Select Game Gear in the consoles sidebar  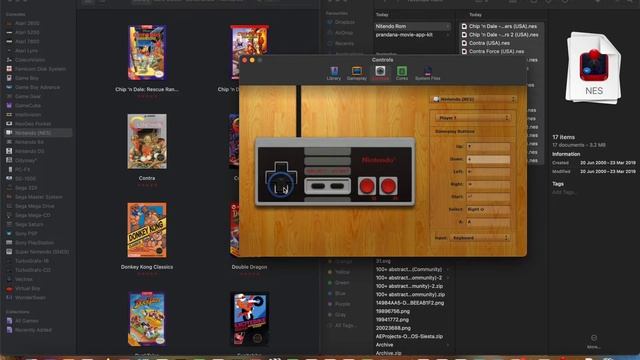(x=27, y=96)
